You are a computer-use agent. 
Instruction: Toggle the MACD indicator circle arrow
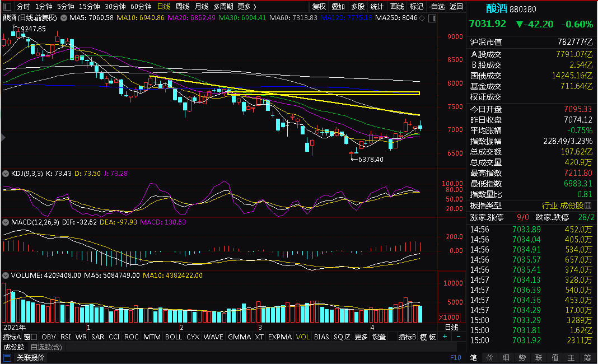[6, 222]
